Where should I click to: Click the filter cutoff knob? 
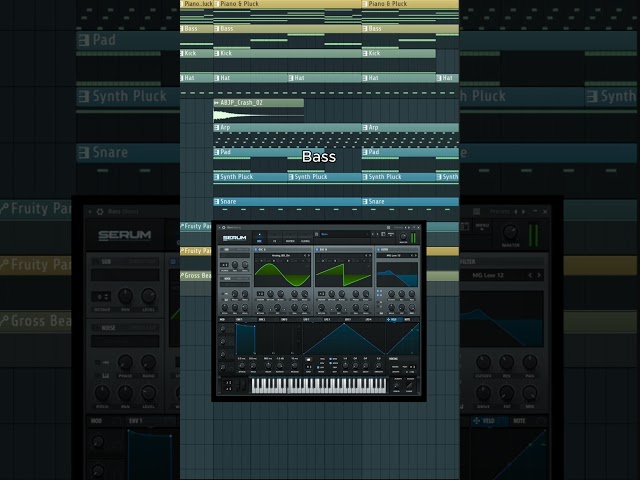(x=391, y=294)
